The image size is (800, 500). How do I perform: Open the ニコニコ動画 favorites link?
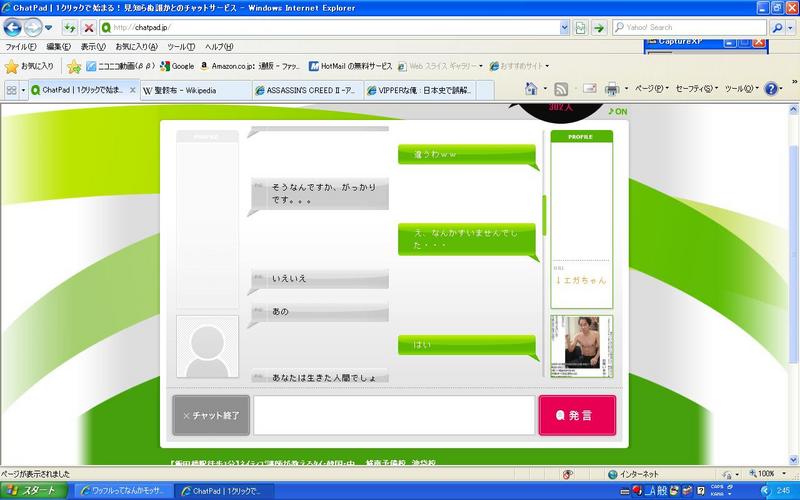coord(120,66)
